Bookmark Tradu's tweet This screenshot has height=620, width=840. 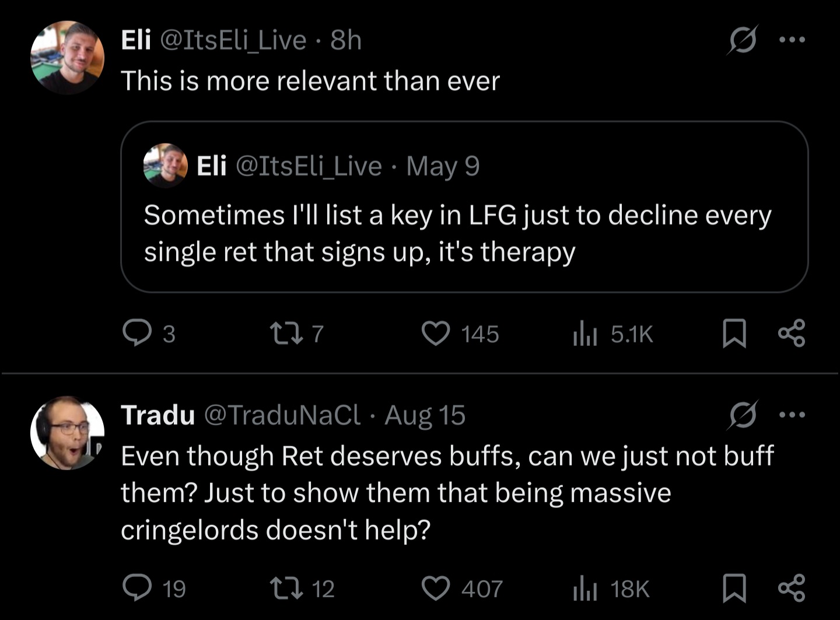734,588
